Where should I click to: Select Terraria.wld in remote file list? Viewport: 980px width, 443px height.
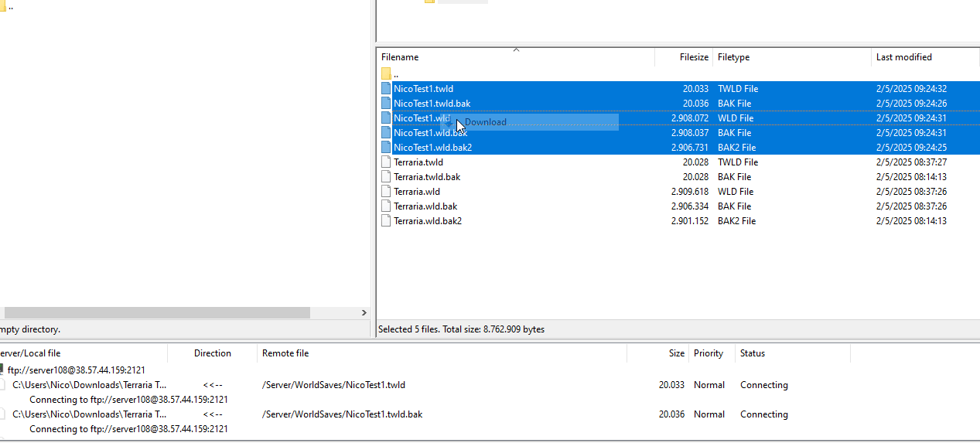pos(417,192)
